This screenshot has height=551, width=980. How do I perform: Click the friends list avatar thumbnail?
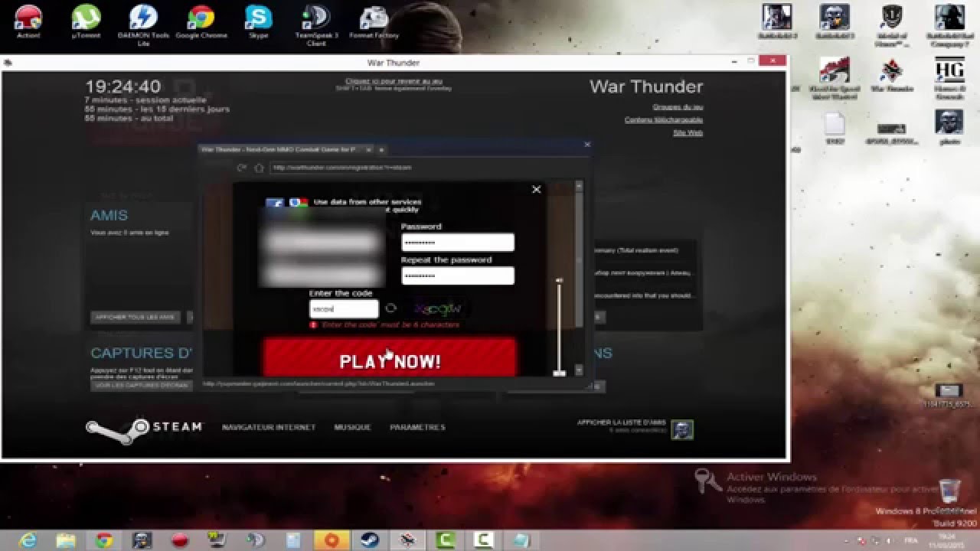pos(682,429)
